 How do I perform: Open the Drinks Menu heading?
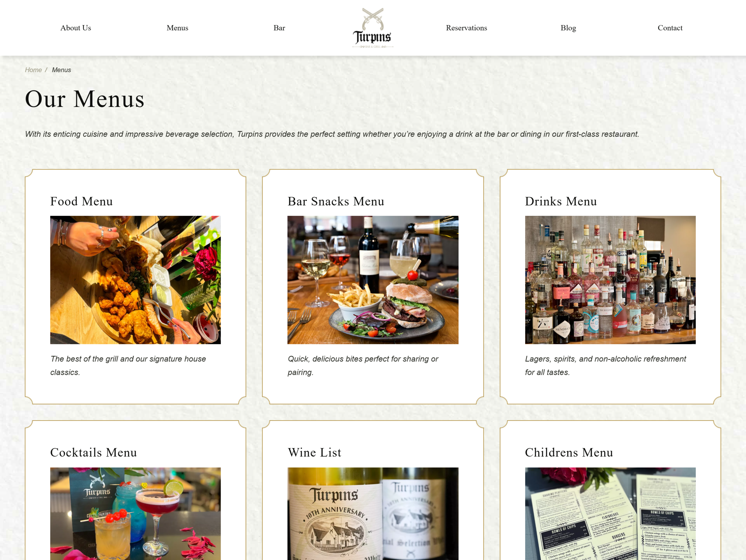pyautogui.click(x=561, y=202)
